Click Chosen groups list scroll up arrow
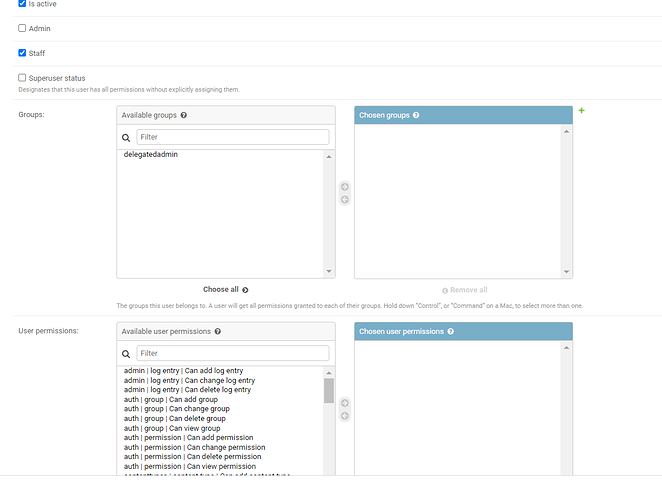This screenshot has height=500, width=662. [x=567, y=132]
